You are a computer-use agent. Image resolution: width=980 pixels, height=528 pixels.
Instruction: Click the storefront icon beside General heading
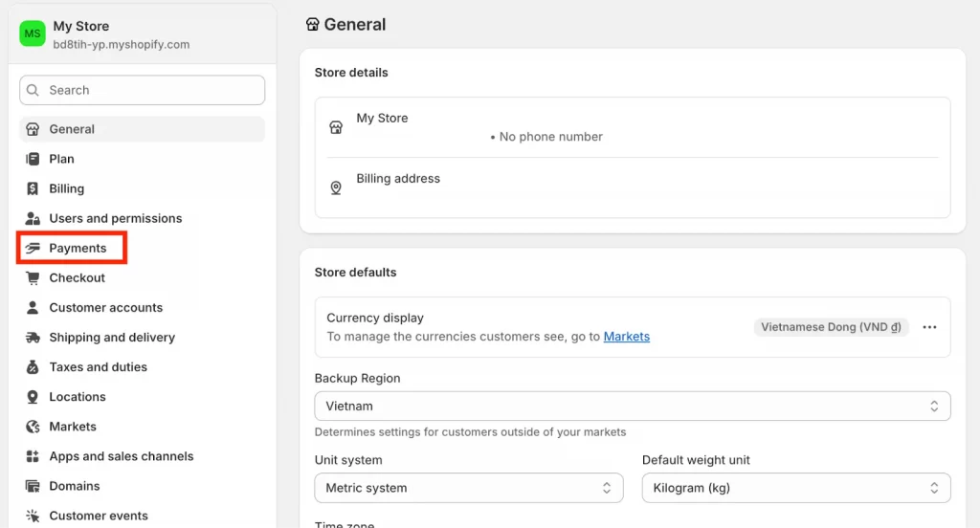point(313,24)
